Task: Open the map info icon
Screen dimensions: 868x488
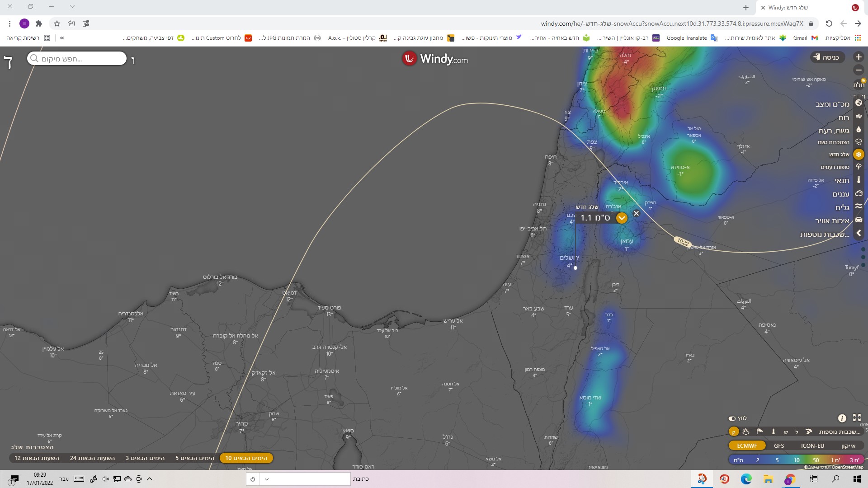Action: click(842, 418)
